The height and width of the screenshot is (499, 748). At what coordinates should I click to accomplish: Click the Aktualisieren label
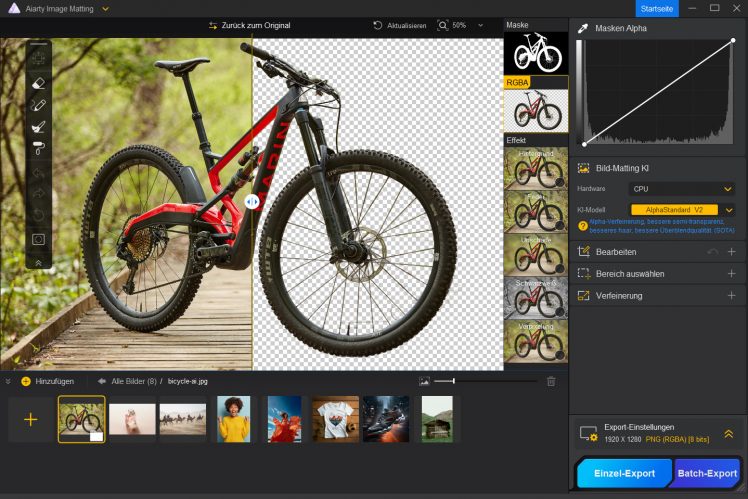(406, 26)
